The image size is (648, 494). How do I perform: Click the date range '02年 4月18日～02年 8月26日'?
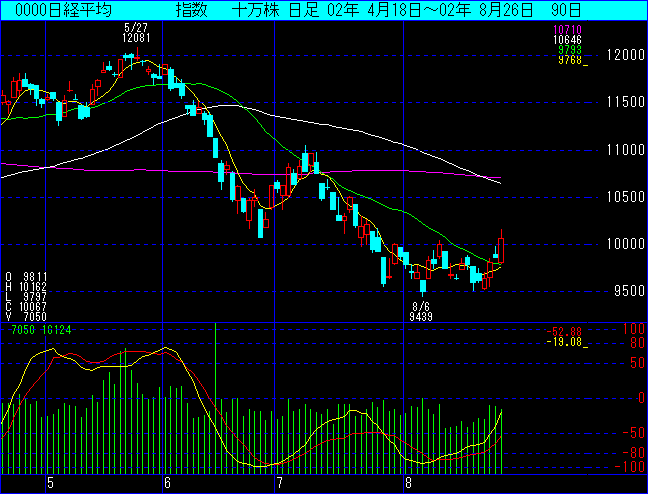point(430,10)
